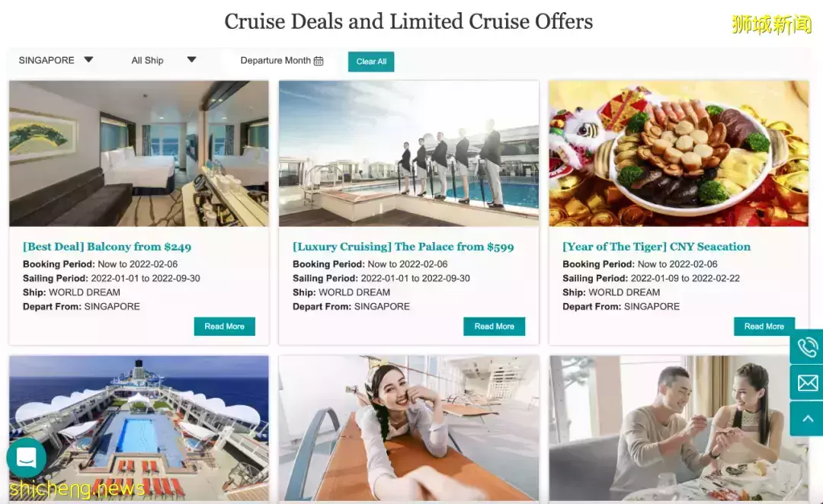Open [Luxury Cruising] The Palace title link

click(403, 247)
